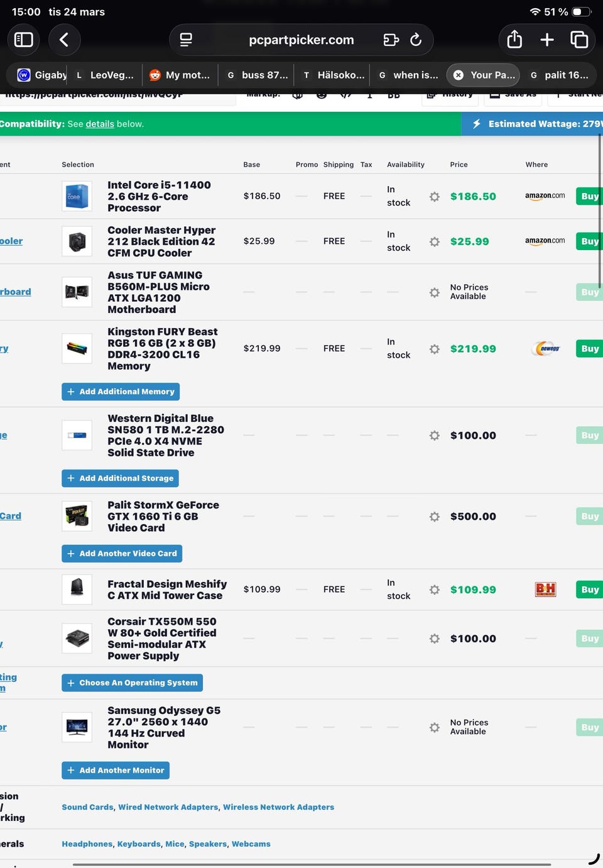Open settings gear for Samsung Odyssey G5
This screenshot has height=868, width=603.
click(x=435, y=727)
